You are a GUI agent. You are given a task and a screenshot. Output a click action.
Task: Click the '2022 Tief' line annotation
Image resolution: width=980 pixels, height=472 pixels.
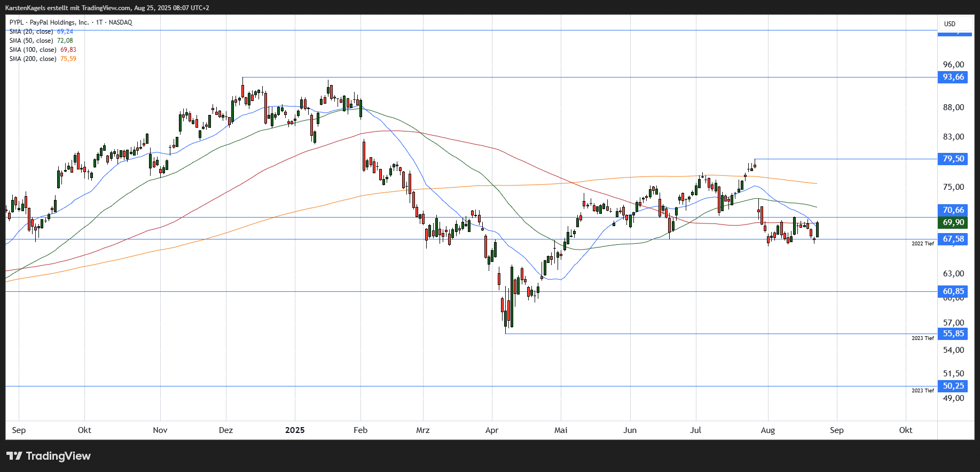coord(922,244)
